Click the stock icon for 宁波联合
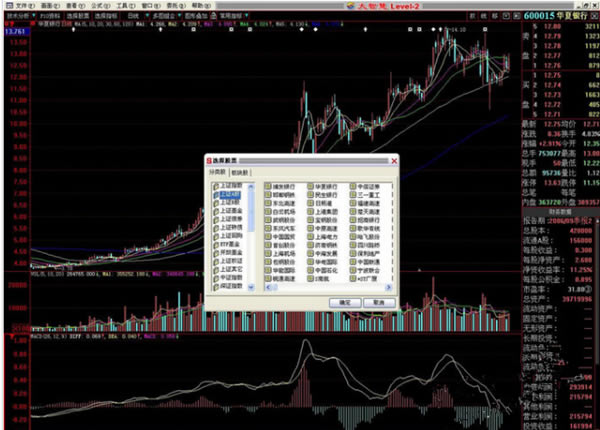Screen dimensions: 600x430 click(x=353, y=270)
